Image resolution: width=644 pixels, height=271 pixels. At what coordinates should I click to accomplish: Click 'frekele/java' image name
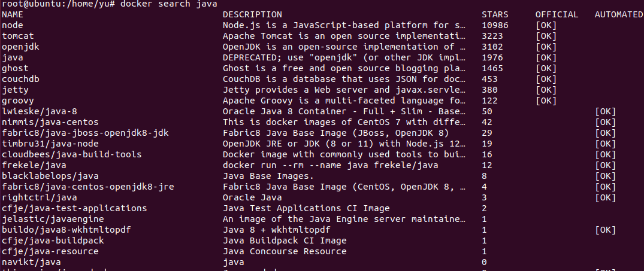tap(34, 165)
